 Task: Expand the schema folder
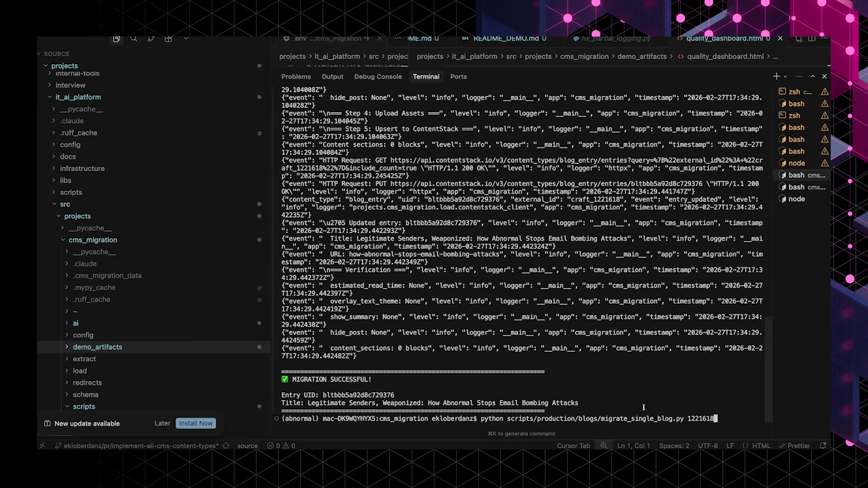coord(85,394)
